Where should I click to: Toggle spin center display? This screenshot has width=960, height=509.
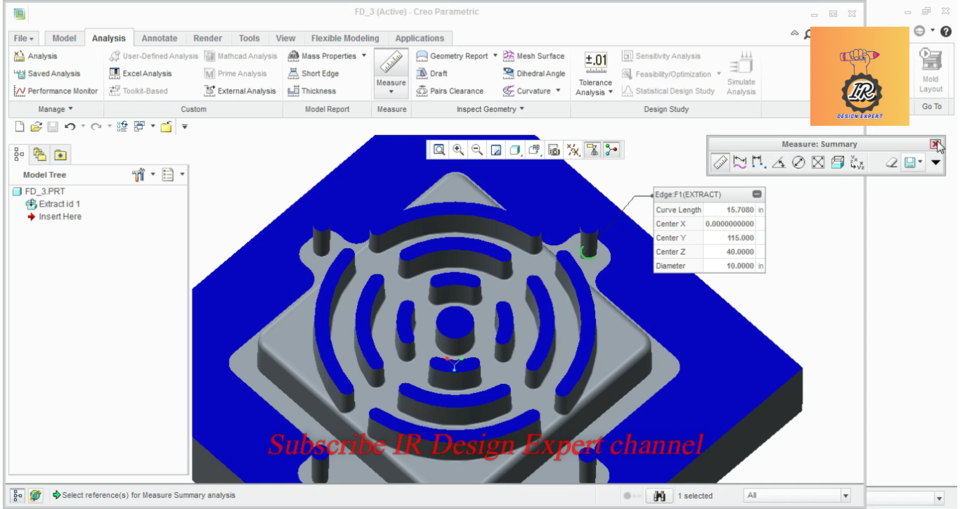(611, 149)
